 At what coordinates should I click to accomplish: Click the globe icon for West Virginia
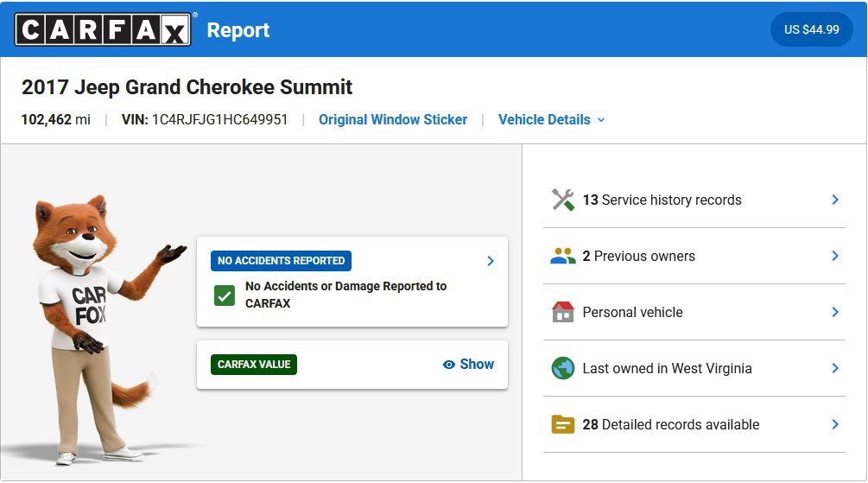click(563, 368)
